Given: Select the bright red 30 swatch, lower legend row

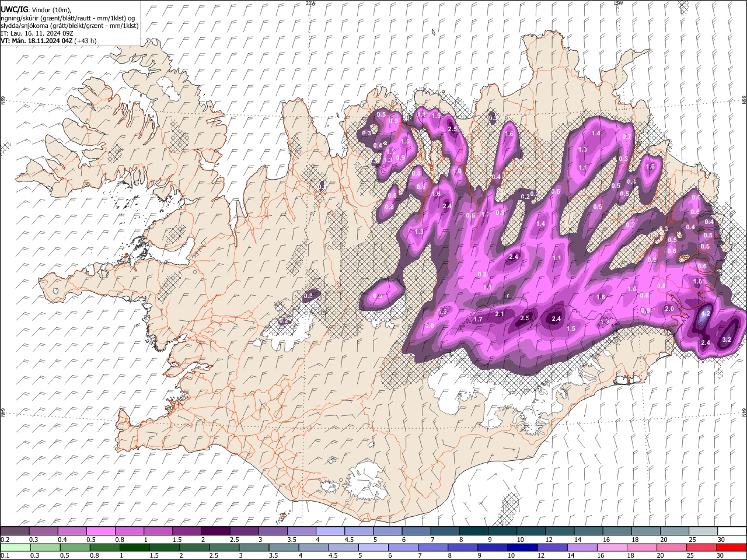Looking at the screenshot, I should (731, 547).
